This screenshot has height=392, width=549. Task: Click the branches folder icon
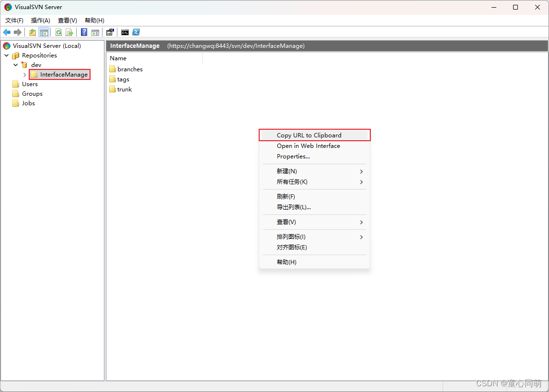click(113, 69)
